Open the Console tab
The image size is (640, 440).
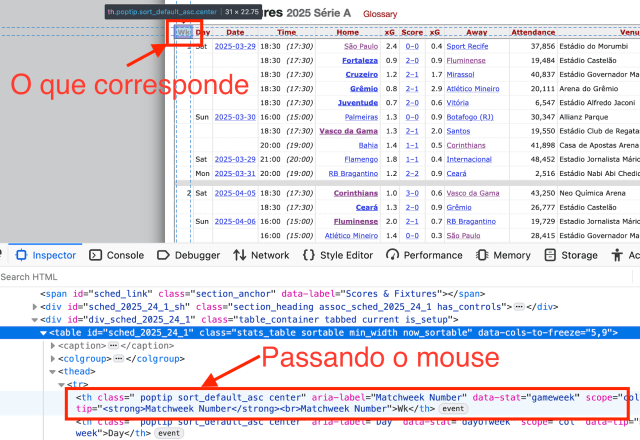tap(116, 255)
